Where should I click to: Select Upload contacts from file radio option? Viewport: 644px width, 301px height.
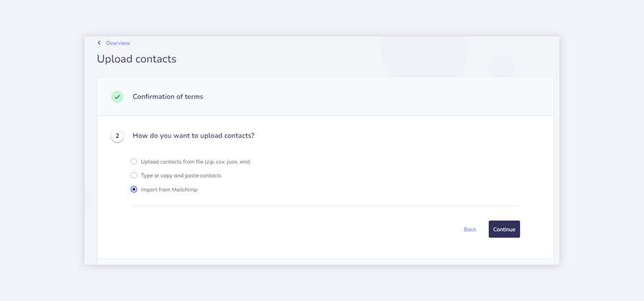click(134, 162)
